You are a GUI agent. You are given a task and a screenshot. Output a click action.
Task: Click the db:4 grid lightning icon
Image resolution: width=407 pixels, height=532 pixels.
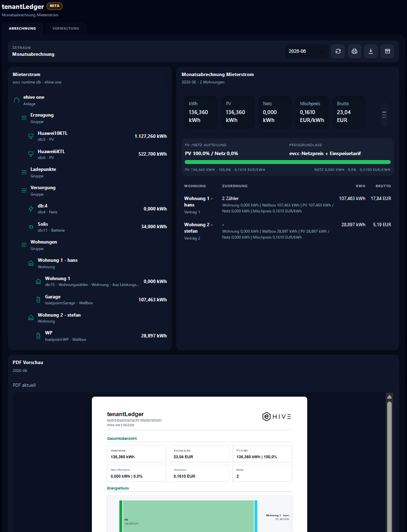(31, 208)
